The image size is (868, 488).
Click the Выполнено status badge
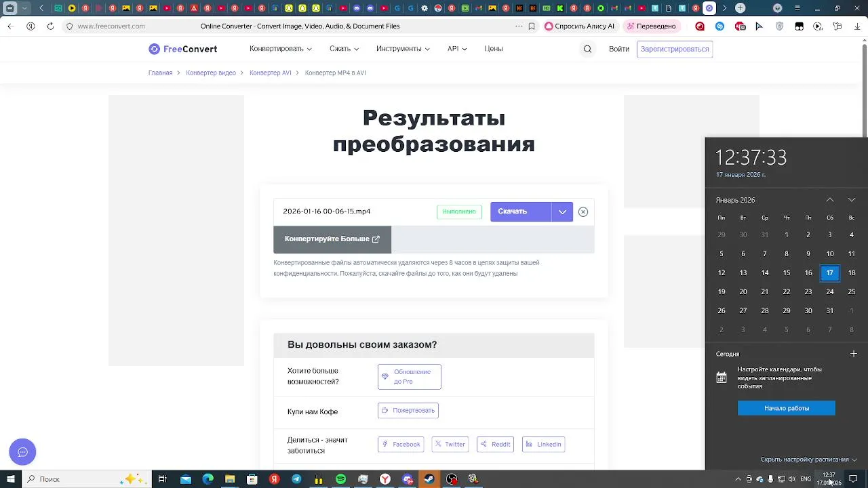pyautogui.click(x=459, y=211)
